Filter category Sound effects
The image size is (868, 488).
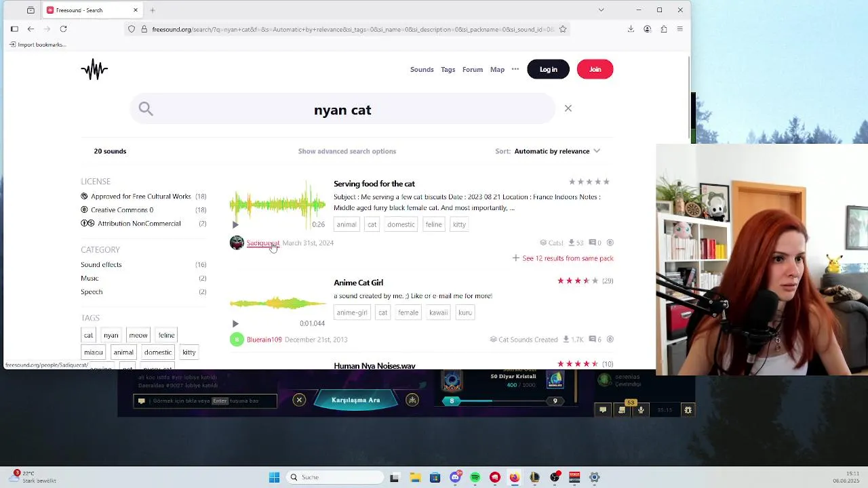point(101,265)
